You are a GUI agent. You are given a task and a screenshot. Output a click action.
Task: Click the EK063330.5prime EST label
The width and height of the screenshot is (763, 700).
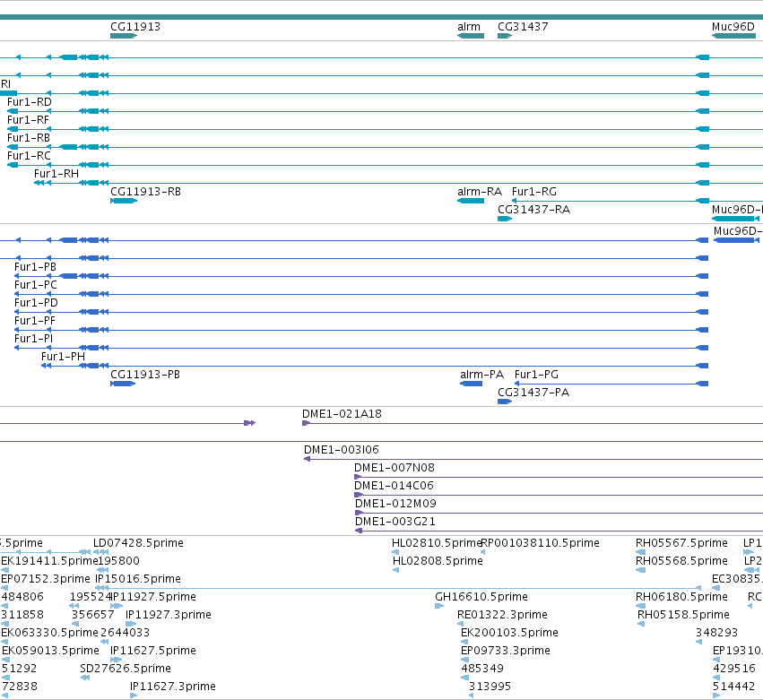(49, 633)
